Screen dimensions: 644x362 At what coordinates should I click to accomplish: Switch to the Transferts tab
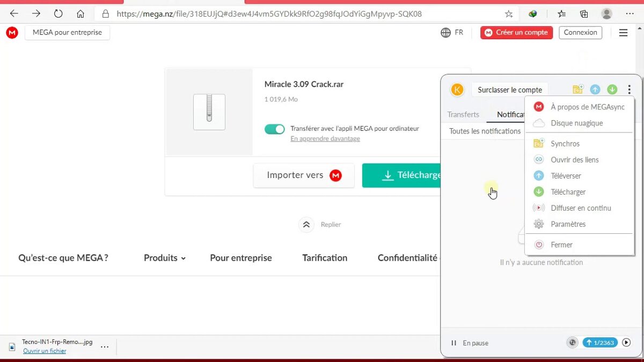pos(463,114)
